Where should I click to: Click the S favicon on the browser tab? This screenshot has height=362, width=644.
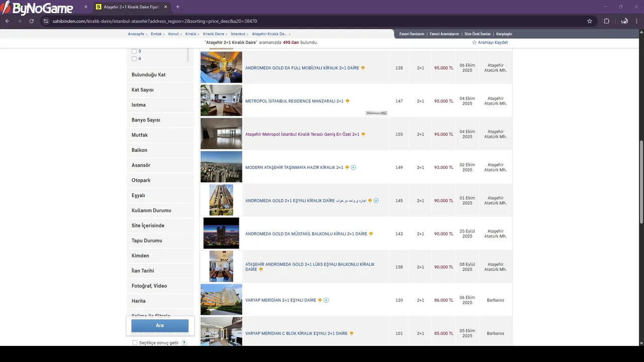click(99, 7)
